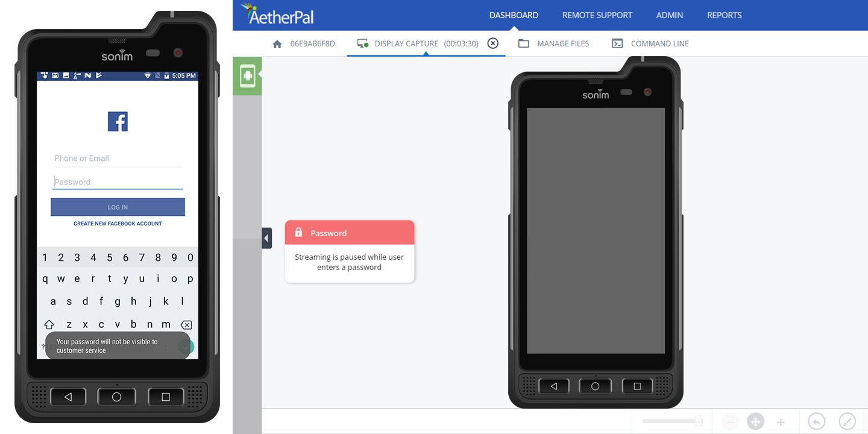Click 'Streaming is paused while user enters a password'
The image size is (868, 434).
pos(350,262)
